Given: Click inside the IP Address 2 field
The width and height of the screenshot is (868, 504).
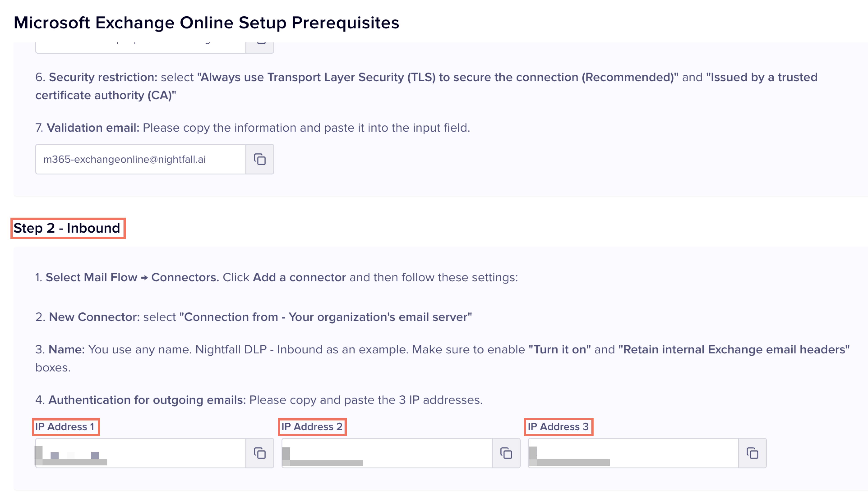Looking at the screenshot, I should click(387, 453).
